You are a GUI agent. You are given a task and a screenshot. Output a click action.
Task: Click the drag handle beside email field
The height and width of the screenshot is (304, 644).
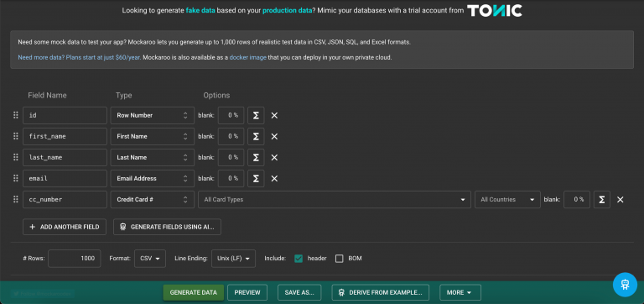tap(16, 179)
